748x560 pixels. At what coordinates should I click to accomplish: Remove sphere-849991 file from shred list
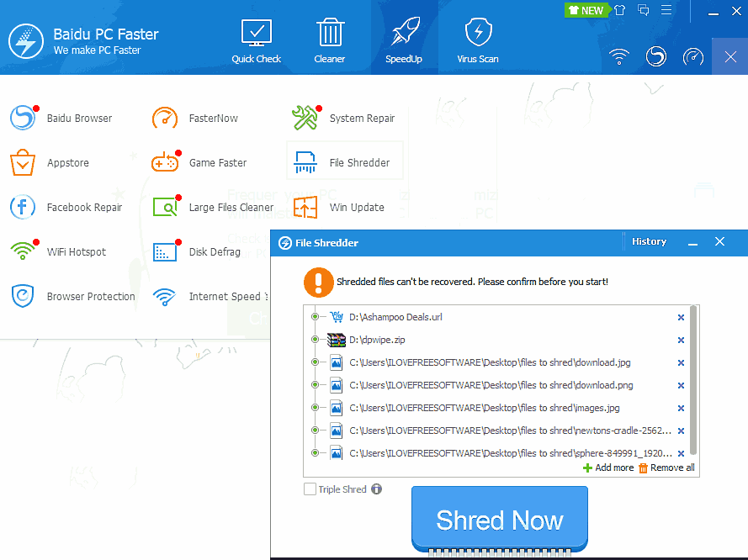pyautogui.click(x=681, y=453)
